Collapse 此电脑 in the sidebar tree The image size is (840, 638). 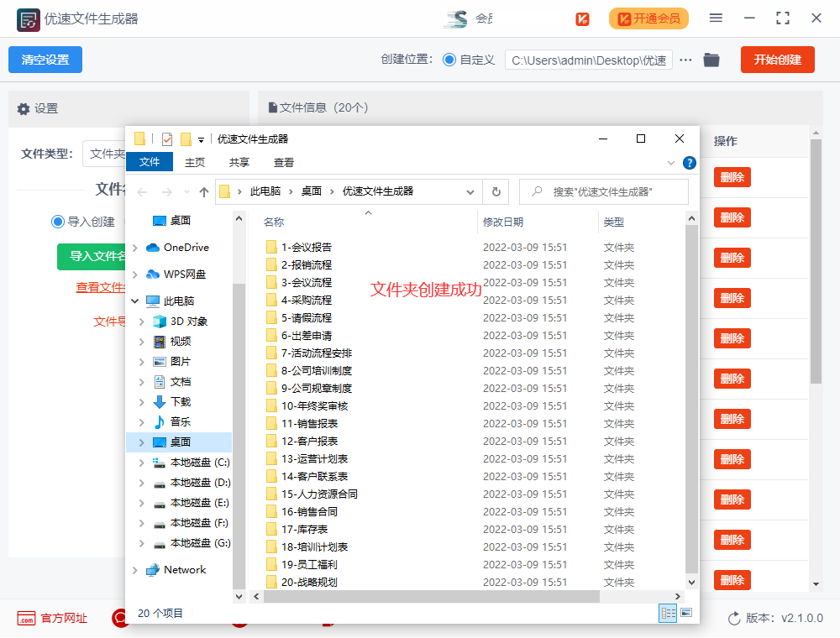click(134, 301)
